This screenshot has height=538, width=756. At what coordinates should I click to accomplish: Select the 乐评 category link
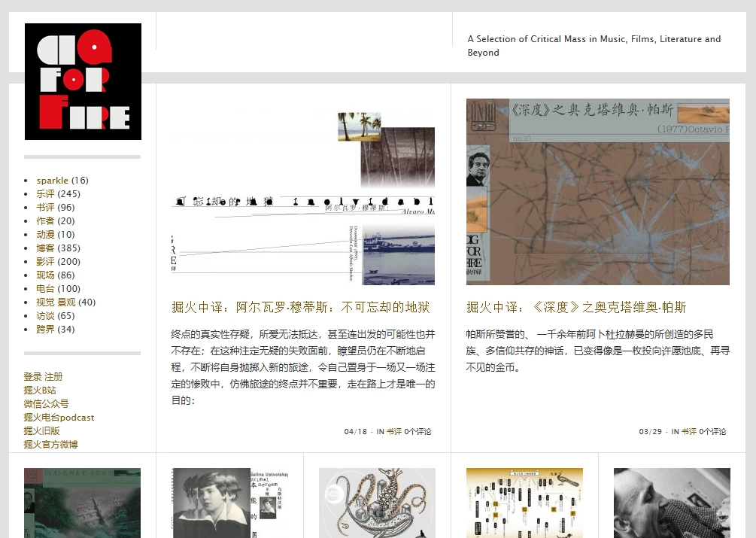click(45, 194)
